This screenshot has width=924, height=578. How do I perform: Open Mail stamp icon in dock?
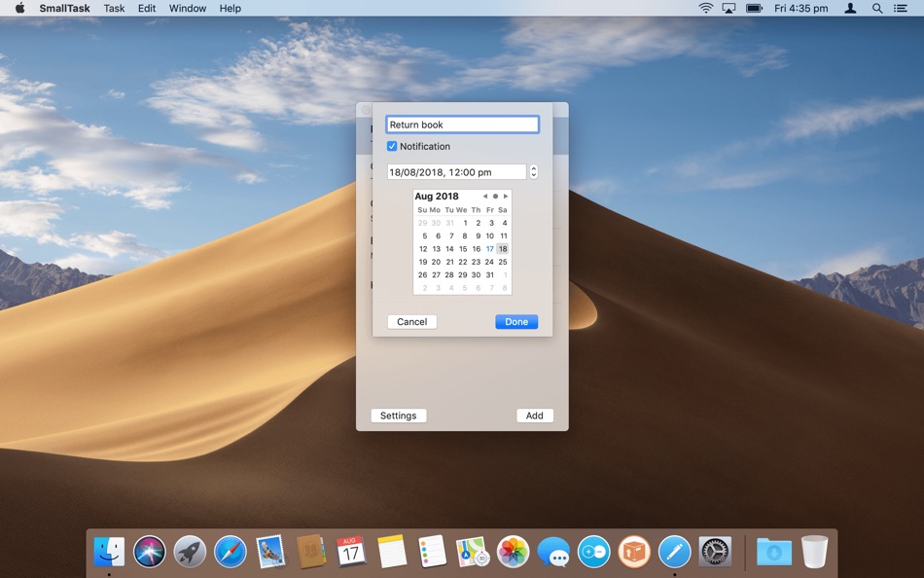click(x=270, y=552)
